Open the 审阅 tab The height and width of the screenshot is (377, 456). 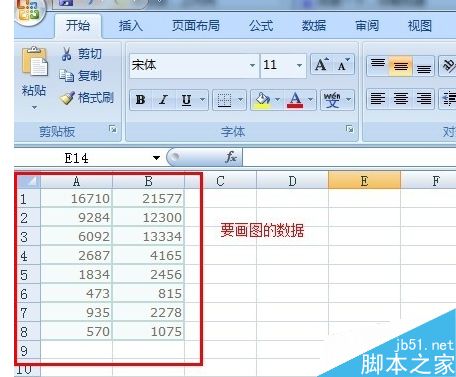tap(367, 26)
